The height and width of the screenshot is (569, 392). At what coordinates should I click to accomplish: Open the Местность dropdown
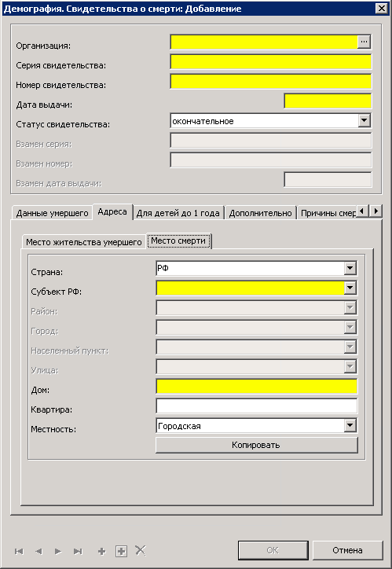coord(350,425)
